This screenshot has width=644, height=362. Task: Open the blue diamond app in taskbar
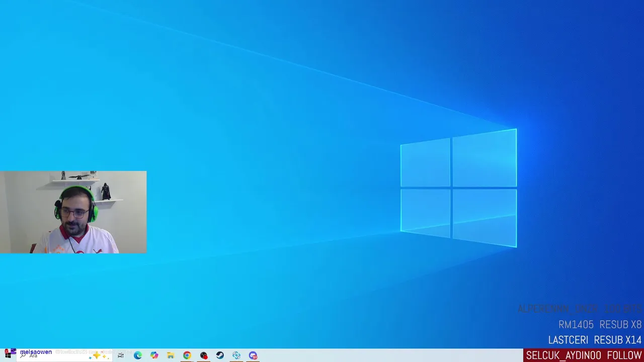click(236, 355)
